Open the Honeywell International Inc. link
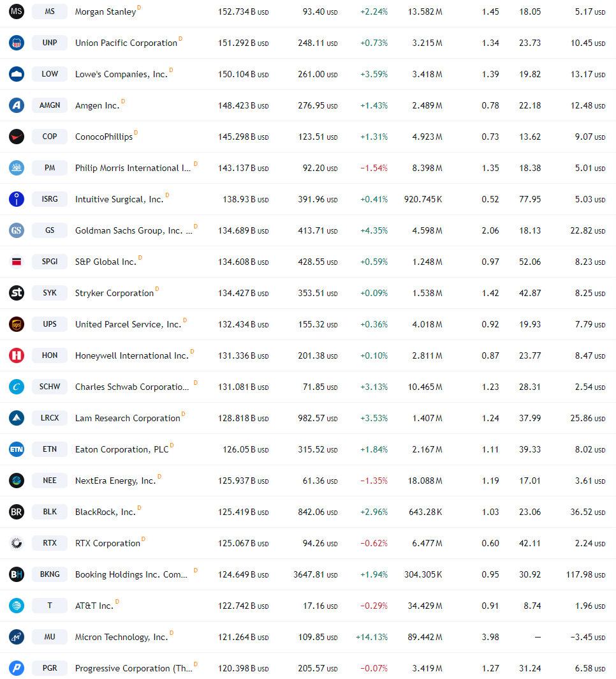Screen dimensions: 616x679 [x=132, y=355]
